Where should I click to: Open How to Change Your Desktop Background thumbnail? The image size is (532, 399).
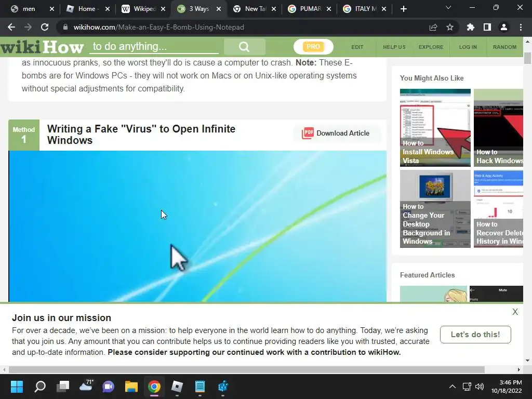[435, 209]
